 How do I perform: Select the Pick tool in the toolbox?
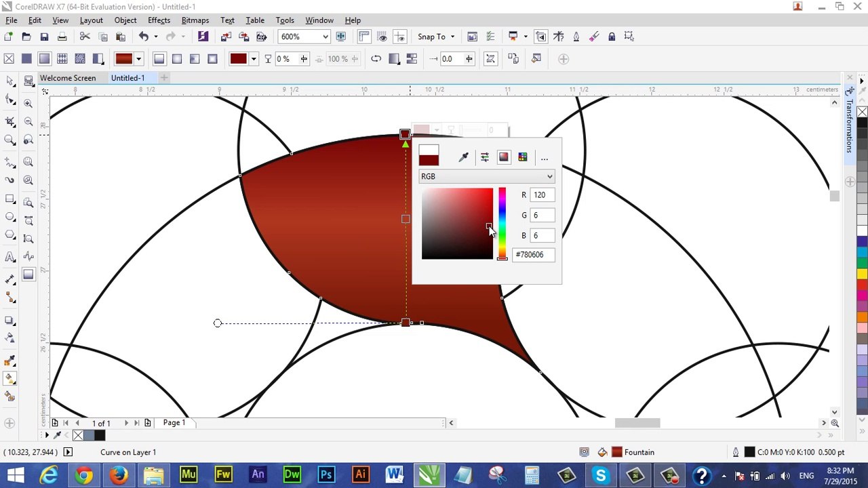point(10,81)
